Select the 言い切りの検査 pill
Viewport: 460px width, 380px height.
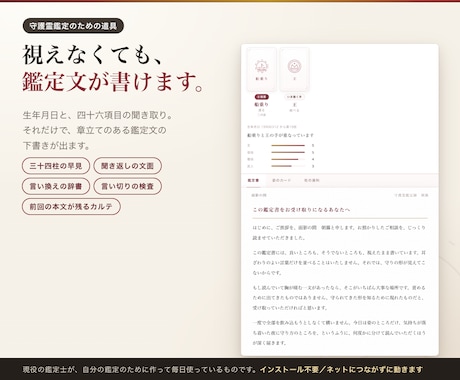[127, 186]
